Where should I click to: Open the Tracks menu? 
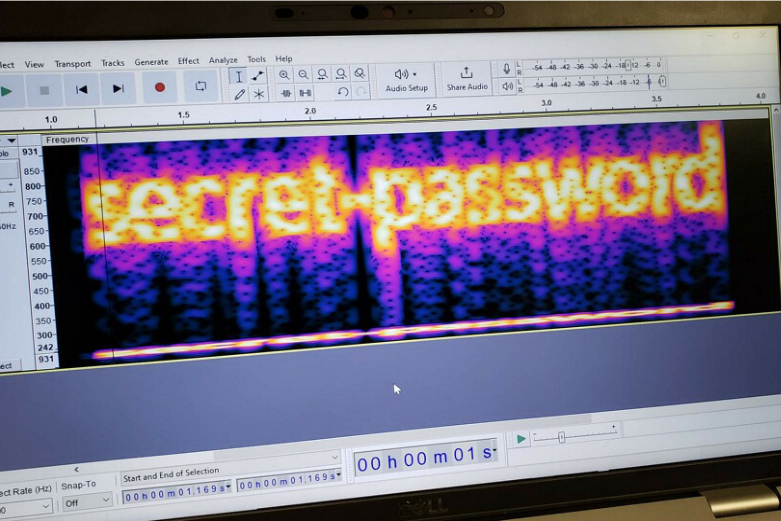(113, 63)
